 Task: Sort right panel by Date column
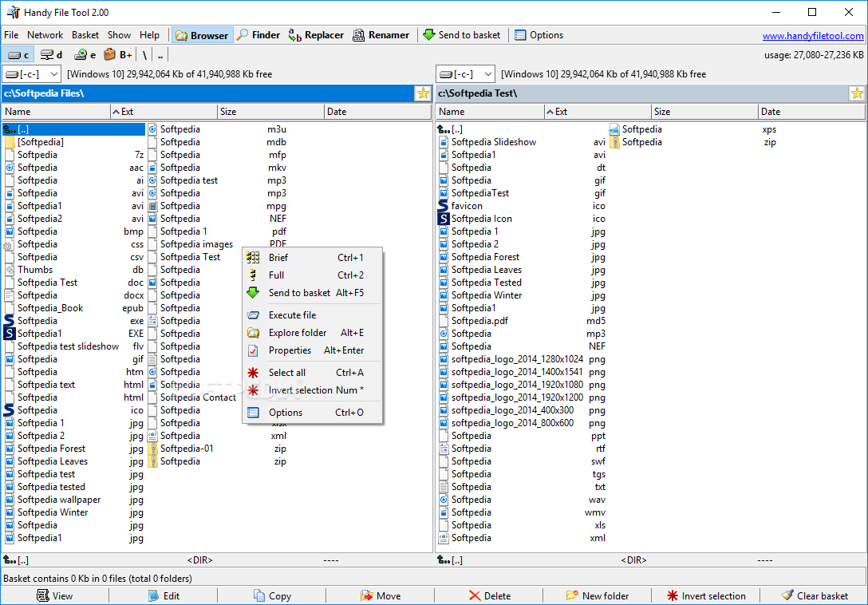click(x=811, y=112)
